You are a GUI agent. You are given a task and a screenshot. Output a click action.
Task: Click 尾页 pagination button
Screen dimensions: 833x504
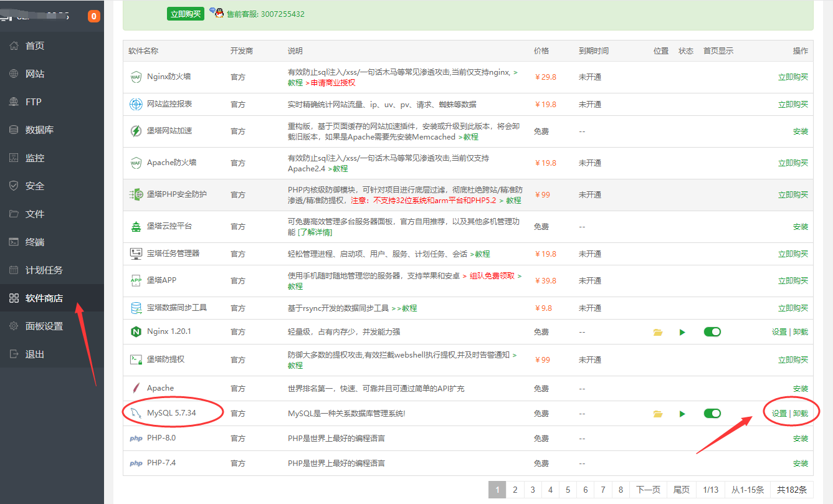682,490
